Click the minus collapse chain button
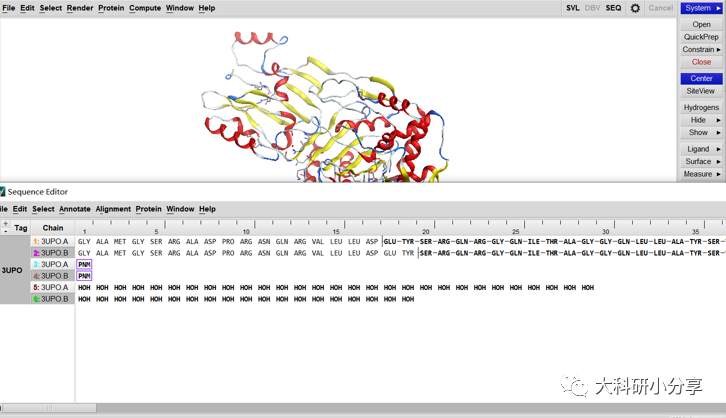This screenshot has height=418, width=726. tap(6, 231)
